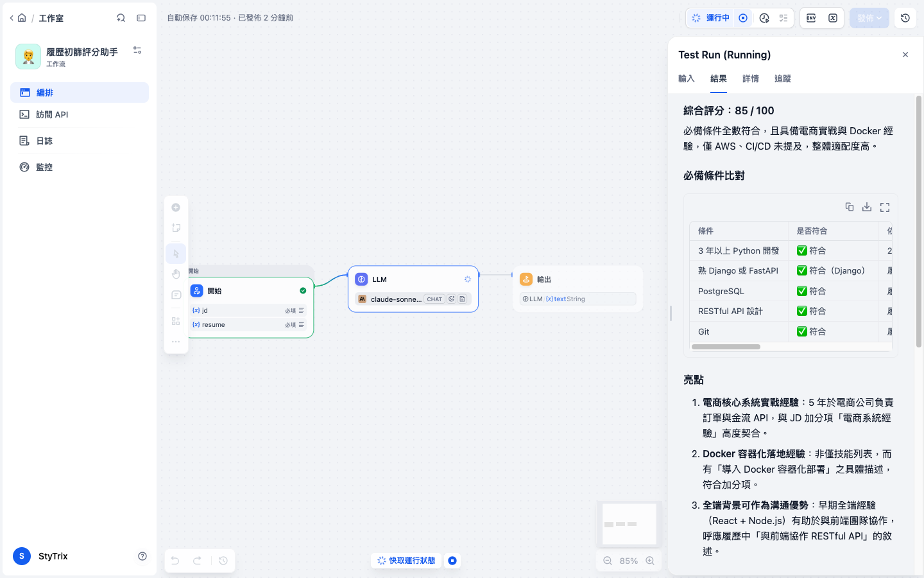Screen dimensions: 924x578
Task: Click the CHAT mode badge
Action: coord(434,299)
